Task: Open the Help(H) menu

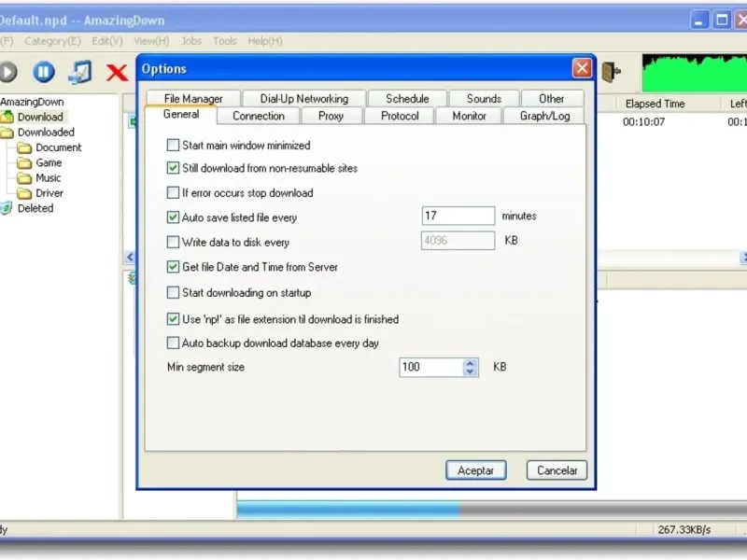Action: click(265, 41)
